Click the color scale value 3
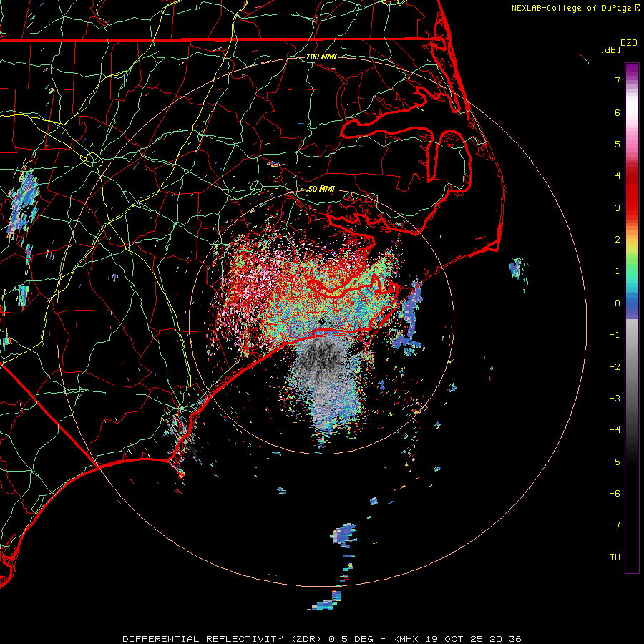 [x=618, y=208]
